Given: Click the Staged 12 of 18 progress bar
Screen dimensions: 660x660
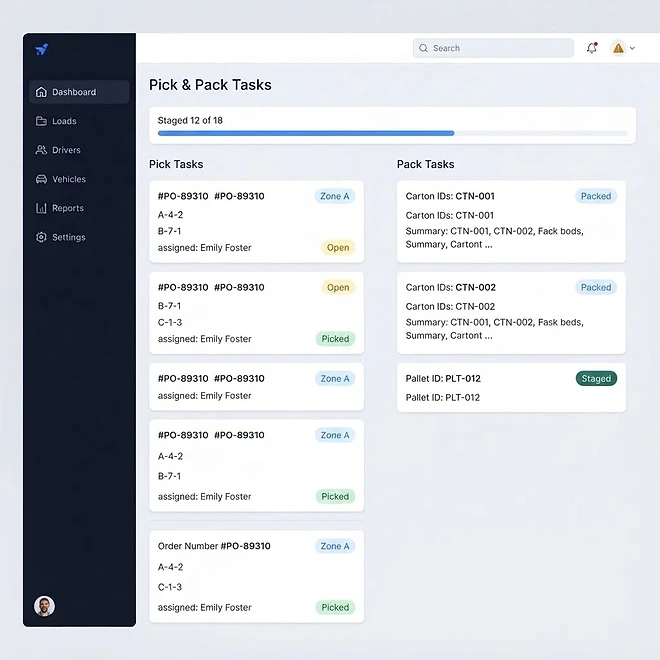Looking at the screenshot, I should (x=392, y=133).
